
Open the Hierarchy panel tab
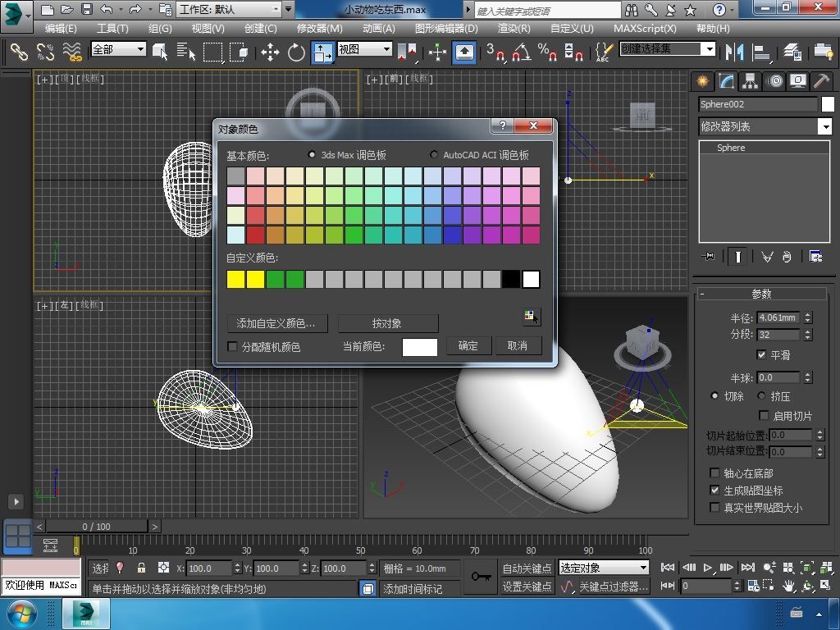tap(750, 81)
